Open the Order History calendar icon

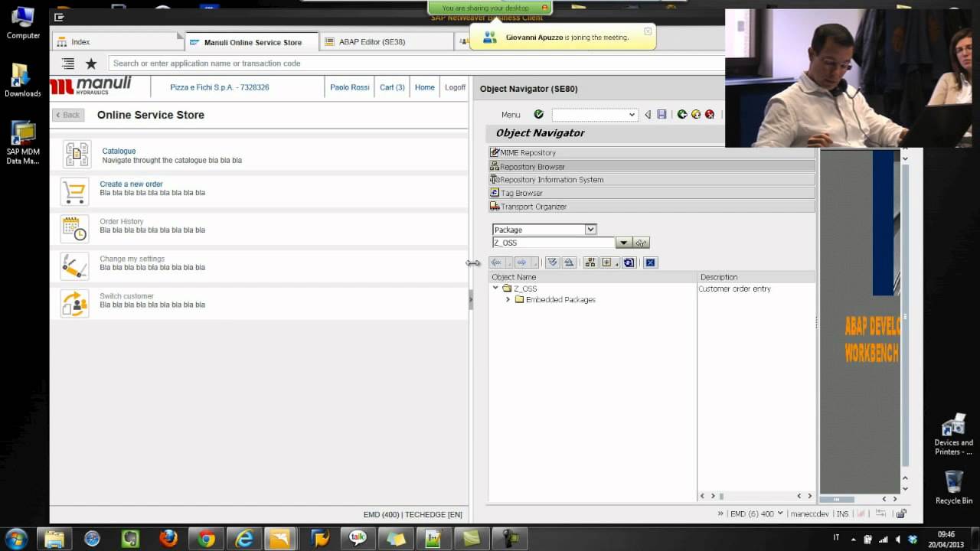(x=75, y=229)
